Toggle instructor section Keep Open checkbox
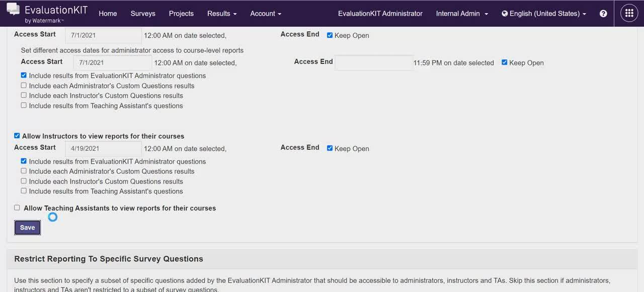The width and height of the screenshot is (644, 292). click(330, 149)
